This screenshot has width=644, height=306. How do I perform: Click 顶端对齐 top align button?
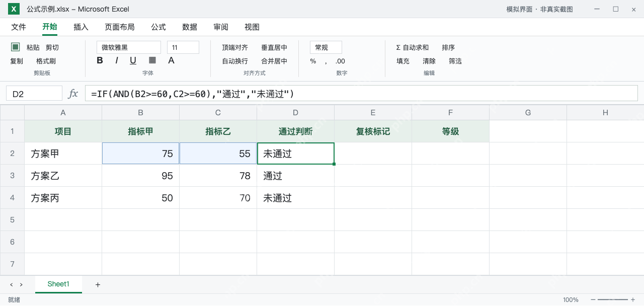(x=235, y=47)
